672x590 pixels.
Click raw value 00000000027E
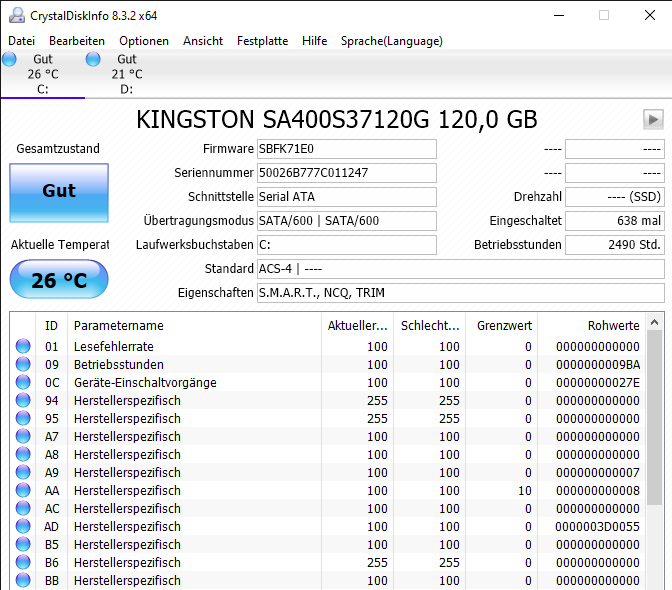coord(598,383)
